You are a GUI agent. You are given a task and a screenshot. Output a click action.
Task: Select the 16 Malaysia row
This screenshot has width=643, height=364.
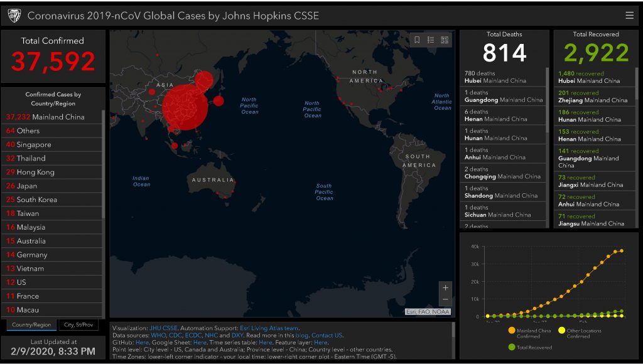(x=51, y=227)
